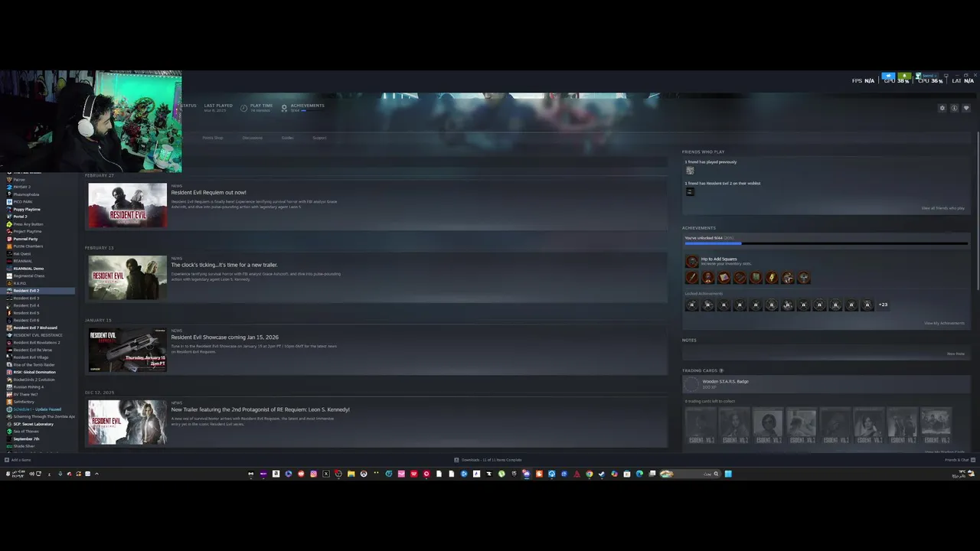The image size is (980, 551).
Task: Open the Discussions tab
Action: pos(253,138)
